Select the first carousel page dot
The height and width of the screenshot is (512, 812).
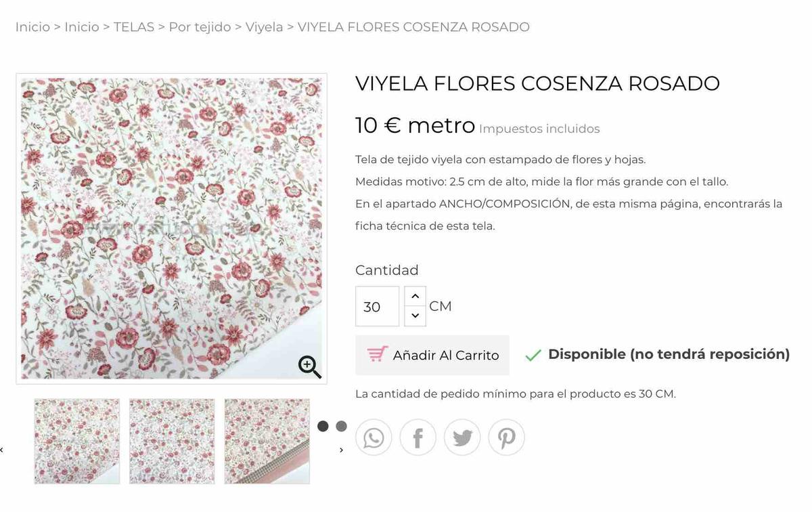pos(323,426)
